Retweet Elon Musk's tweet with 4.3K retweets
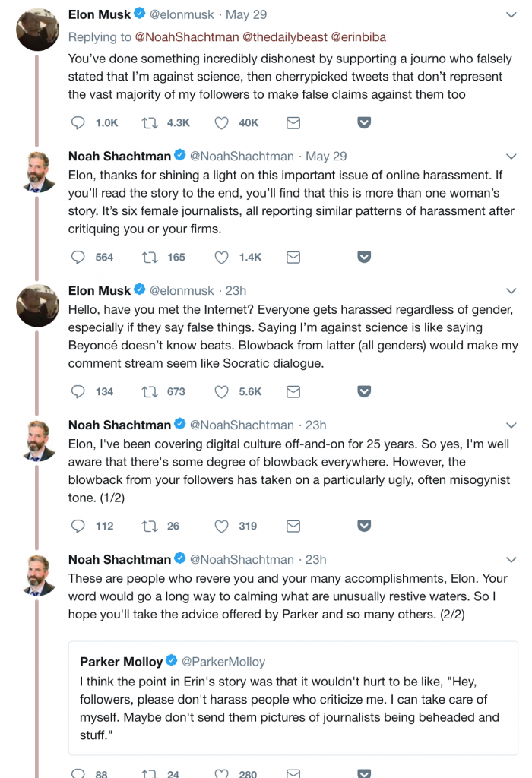 (150, 122)
